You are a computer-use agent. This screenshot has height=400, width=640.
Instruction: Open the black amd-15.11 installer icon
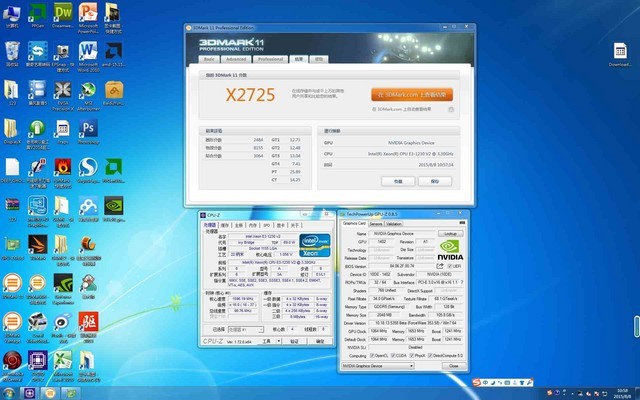click(114, 54)
